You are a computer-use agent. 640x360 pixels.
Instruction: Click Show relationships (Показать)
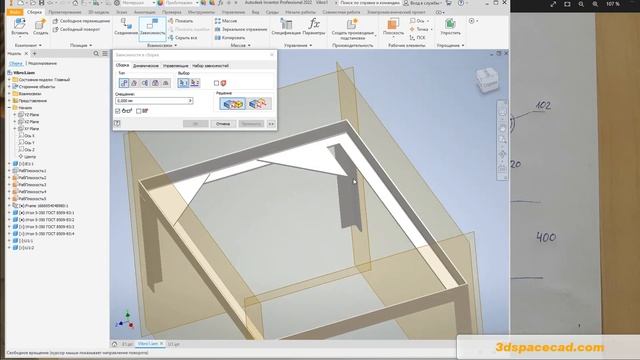click(x=181, y=21)
